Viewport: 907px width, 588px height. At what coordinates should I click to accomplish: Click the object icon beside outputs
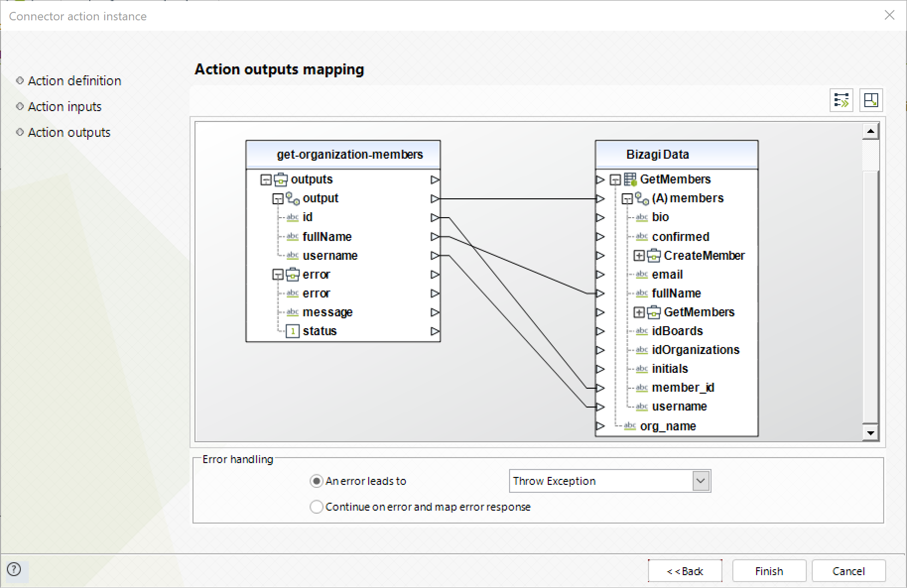point(281,179)
